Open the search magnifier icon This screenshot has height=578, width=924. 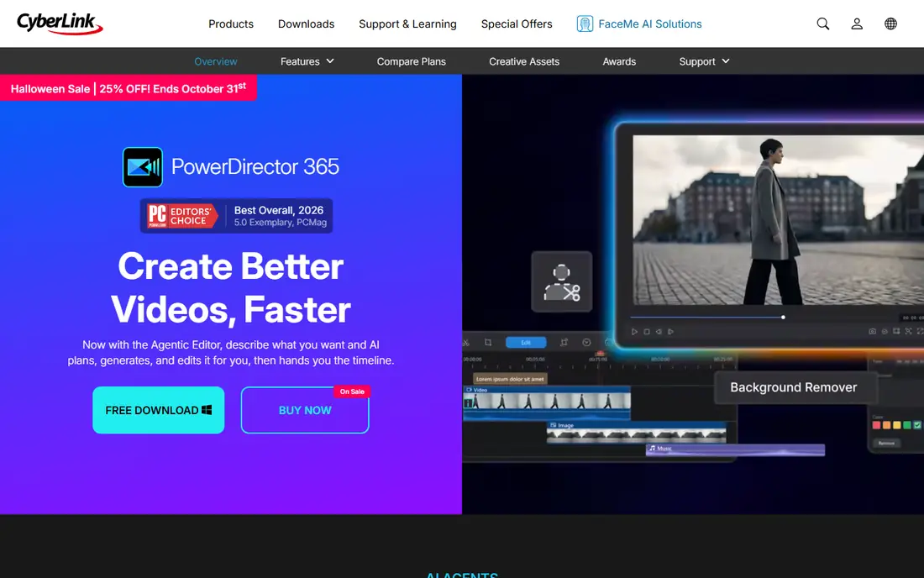pyautogui.click(x=822, y=24)
